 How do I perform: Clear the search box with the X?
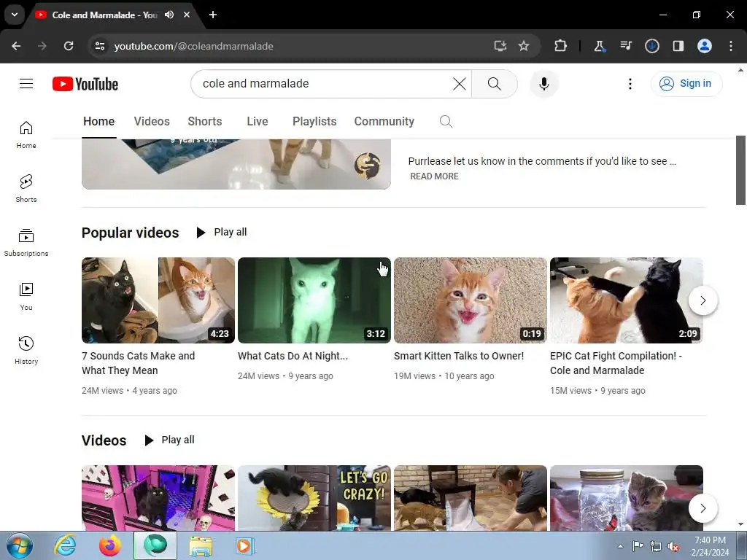coord(460,84)
